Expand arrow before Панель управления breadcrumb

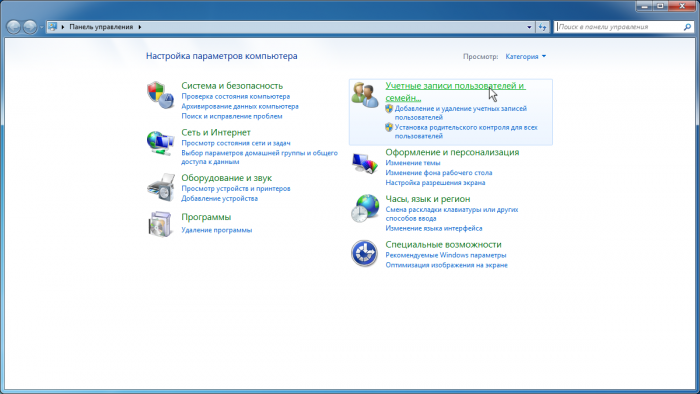(x=63, y=27)
